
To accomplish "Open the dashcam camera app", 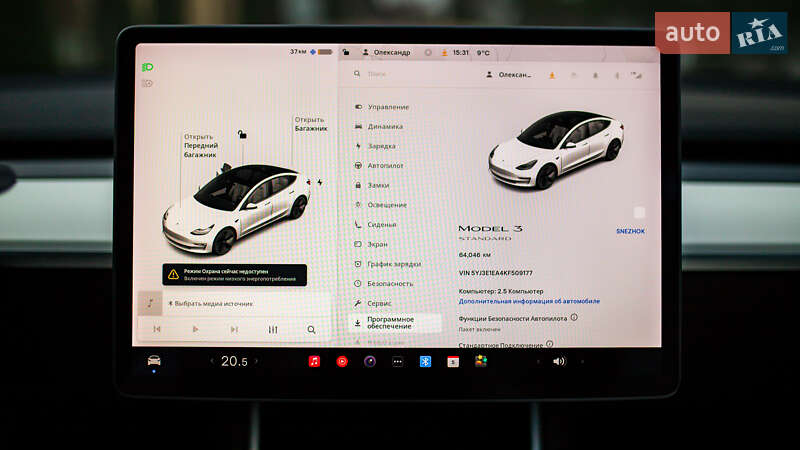I will pyautogui.click(x=370, y=361).
